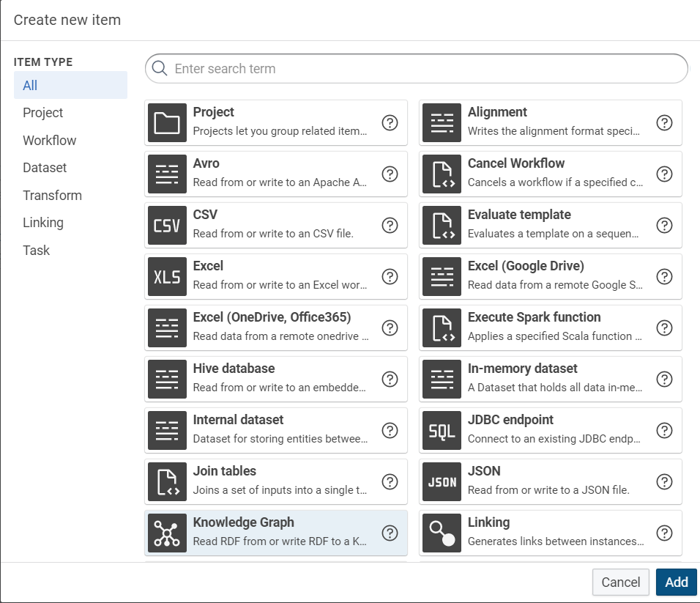Show only Transform item types

tap(52, 195)
